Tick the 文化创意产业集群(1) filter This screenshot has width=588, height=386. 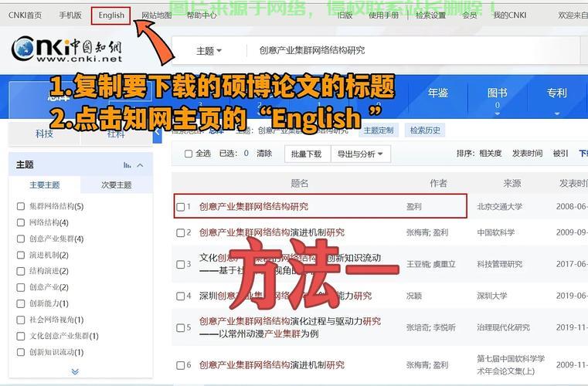21,336
